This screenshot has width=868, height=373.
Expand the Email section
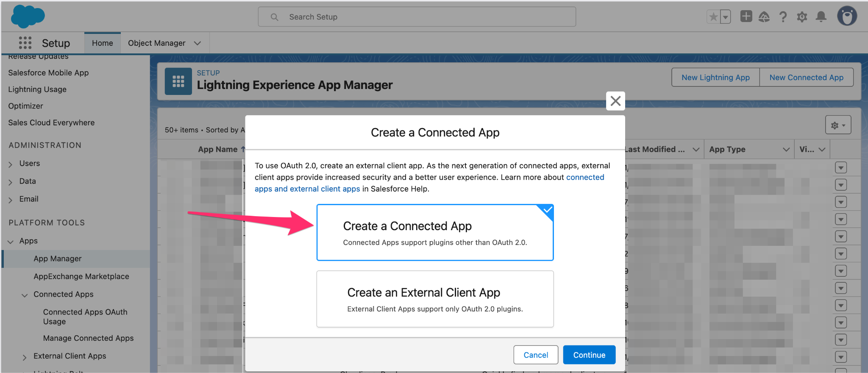tap(10, 200)
